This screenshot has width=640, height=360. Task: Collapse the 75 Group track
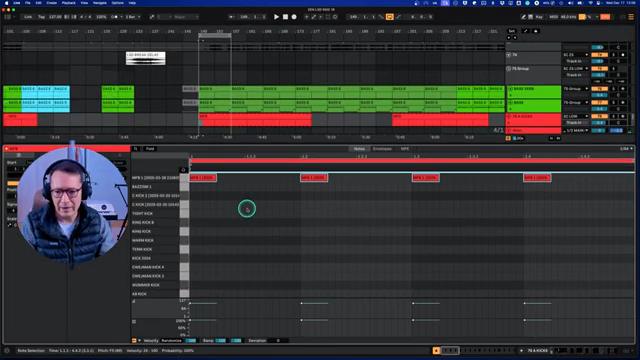pyautogui.click(x=509, y=69)
